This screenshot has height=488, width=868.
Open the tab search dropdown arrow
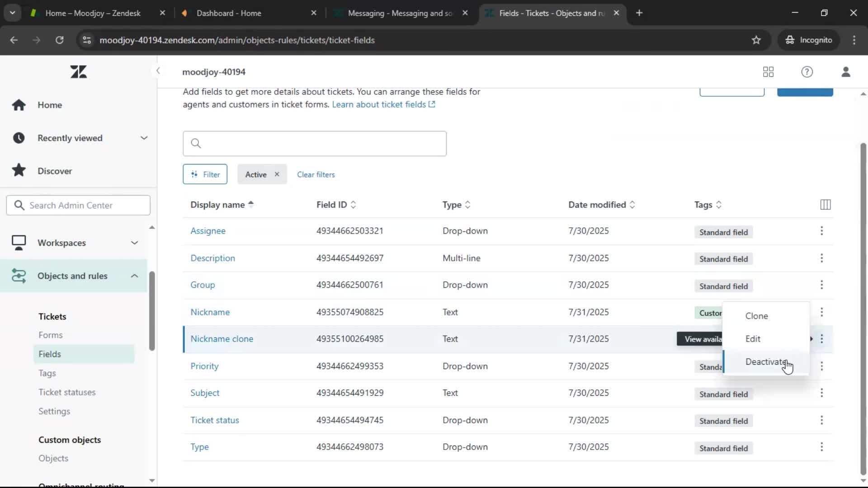tap(13, 13)
